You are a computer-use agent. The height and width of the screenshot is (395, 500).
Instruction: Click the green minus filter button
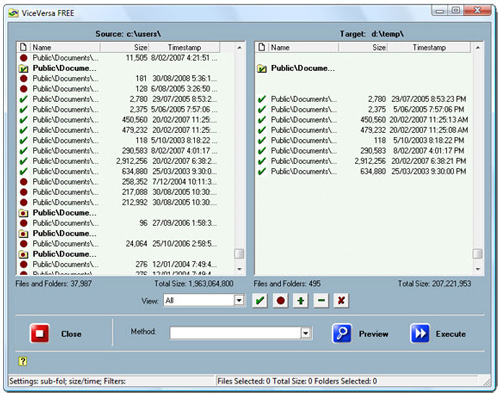point(321,301)
